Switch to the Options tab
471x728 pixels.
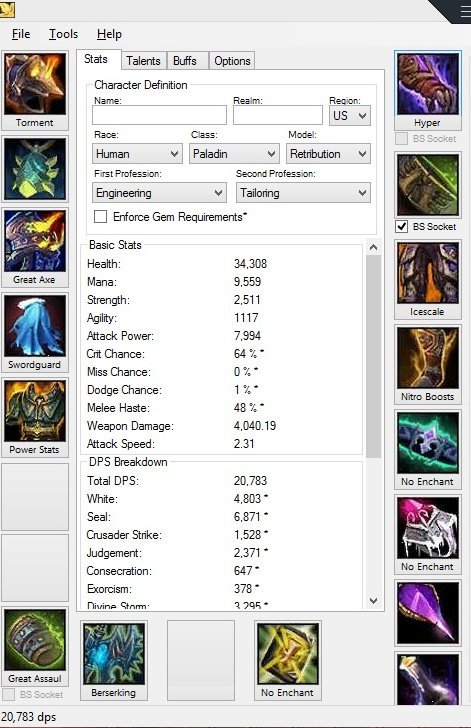[232, 61]
